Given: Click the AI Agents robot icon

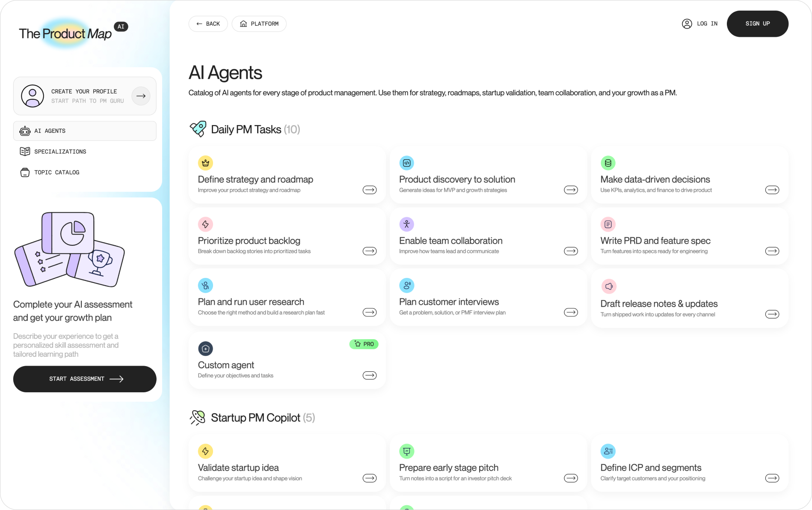Looking at the screenshot, I should click(x=25, y=131).
